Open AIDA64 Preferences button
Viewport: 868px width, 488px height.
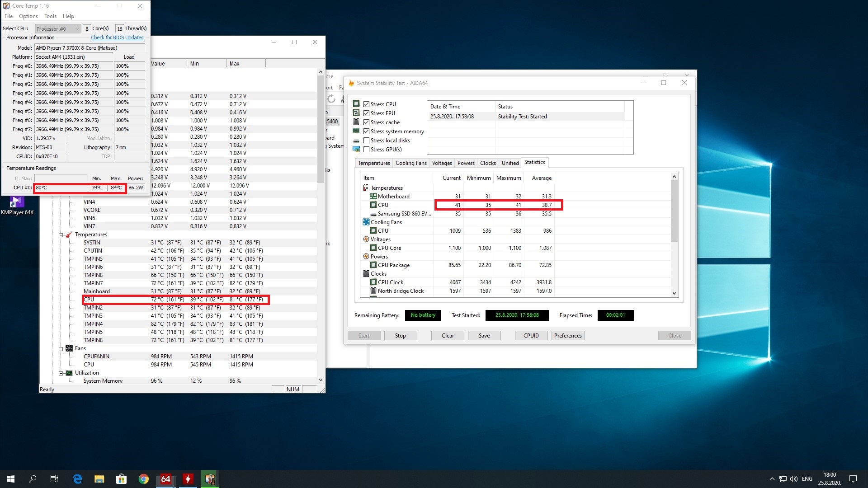coord(568,336)
